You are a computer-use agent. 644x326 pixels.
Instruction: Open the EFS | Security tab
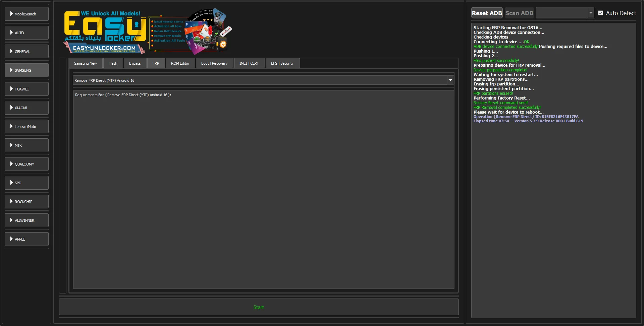coord(282,63)
